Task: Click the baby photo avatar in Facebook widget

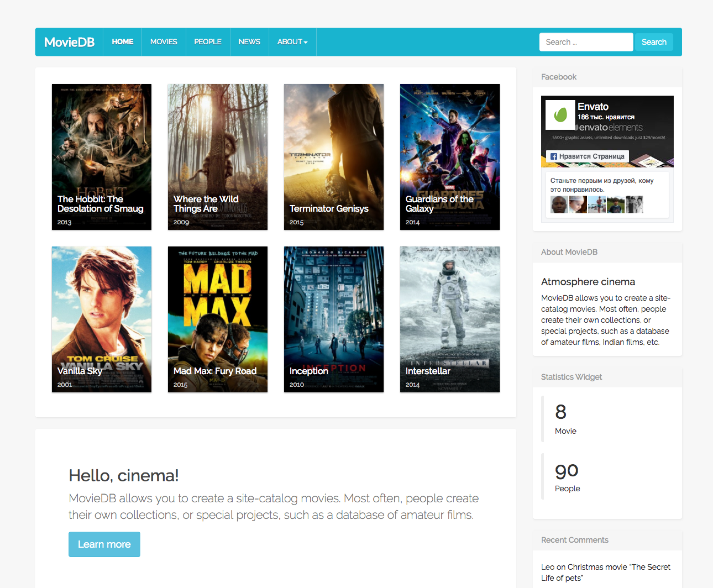Action: tap(578, 204)
